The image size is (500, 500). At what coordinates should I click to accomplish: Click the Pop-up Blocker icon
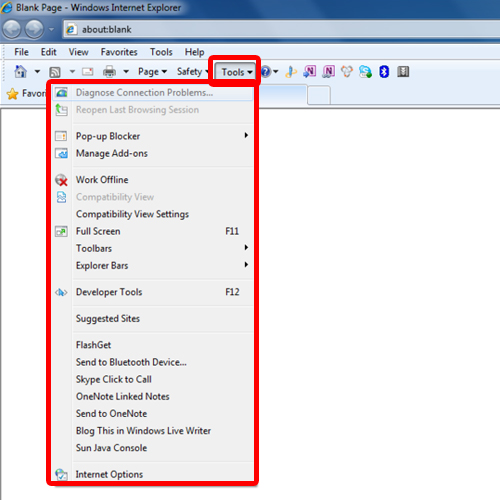click(61, 136)
